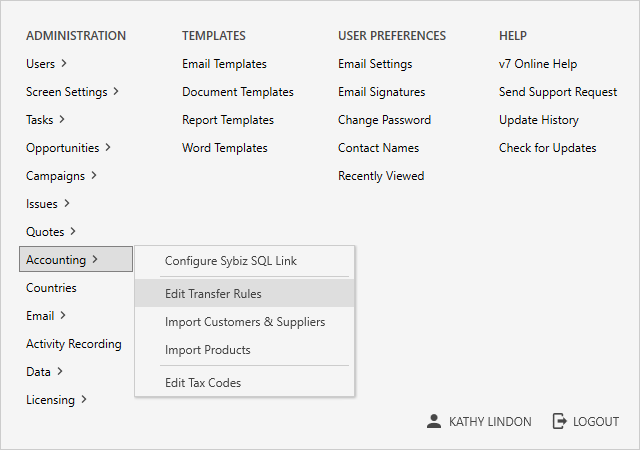The height and width of the screenshot is (450, 640).
Task: Open Email Templates link
Action: click(224, 64)
